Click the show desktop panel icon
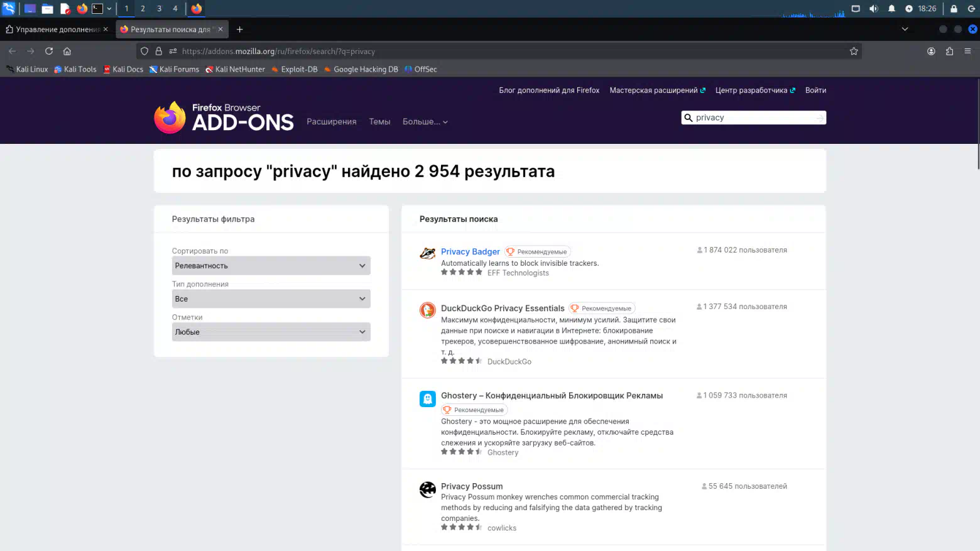This screenshot has height=551, width=980. tap(30, 9)
